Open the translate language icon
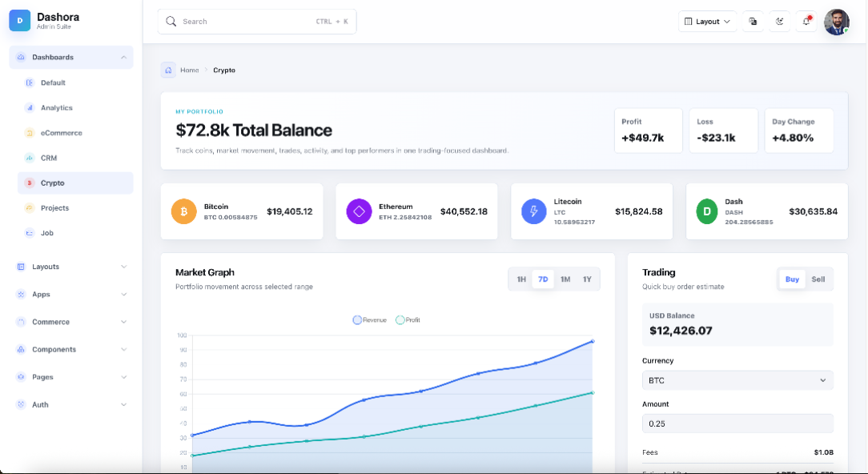868x474 pixels. point(753,21)
